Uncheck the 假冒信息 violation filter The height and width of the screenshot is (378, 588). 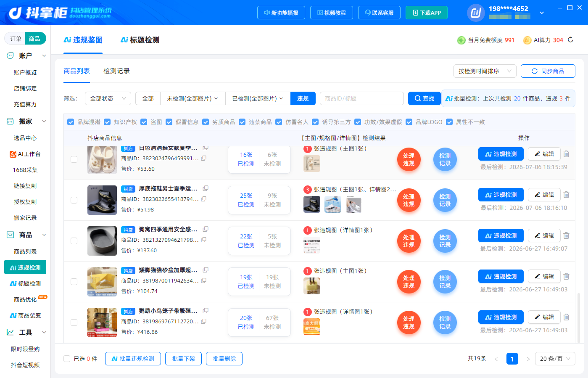pyautogui.click(x=169, y=122)
